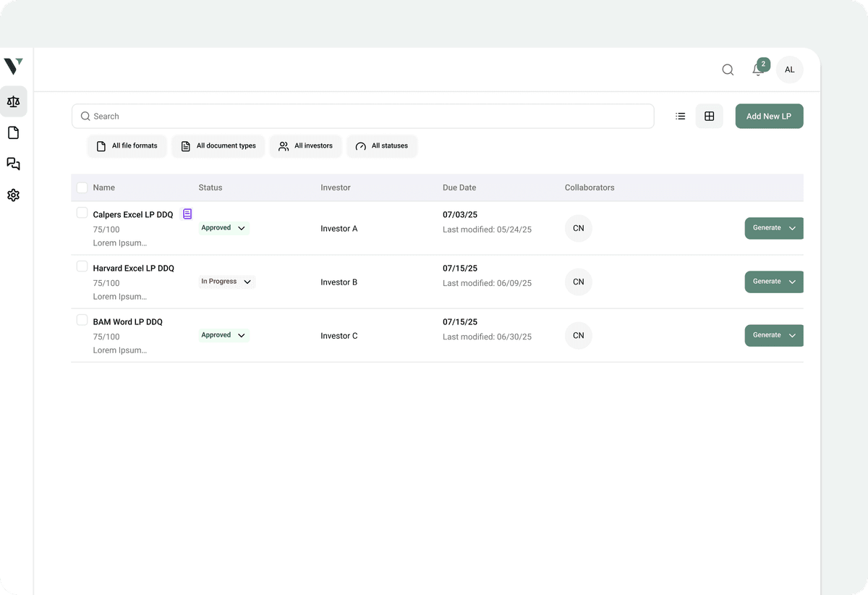Screen dimensions: 868x595
Task: Open the All statuses filter
Action: pos(382,145)
